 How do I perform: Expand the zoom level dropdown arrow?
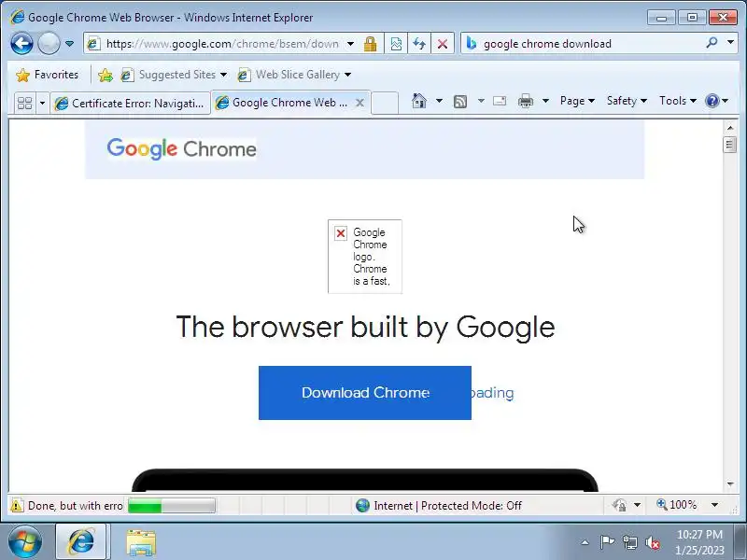(x=714, y=505)
